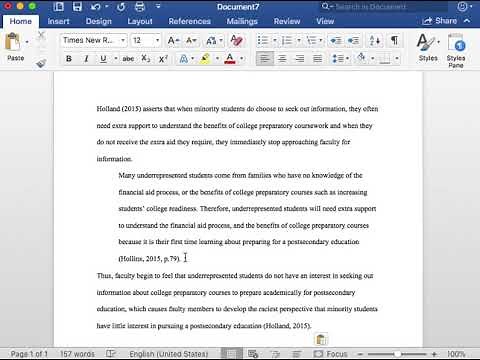Increase paragraph indent
This screenshot has height=360, width=480.
[x=353, y=41]
